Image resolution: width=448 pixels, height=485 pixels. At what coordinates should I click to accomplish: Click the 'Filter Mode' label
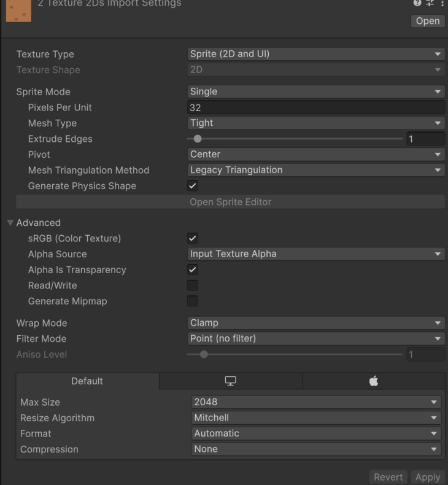click(x=42, y=339)
